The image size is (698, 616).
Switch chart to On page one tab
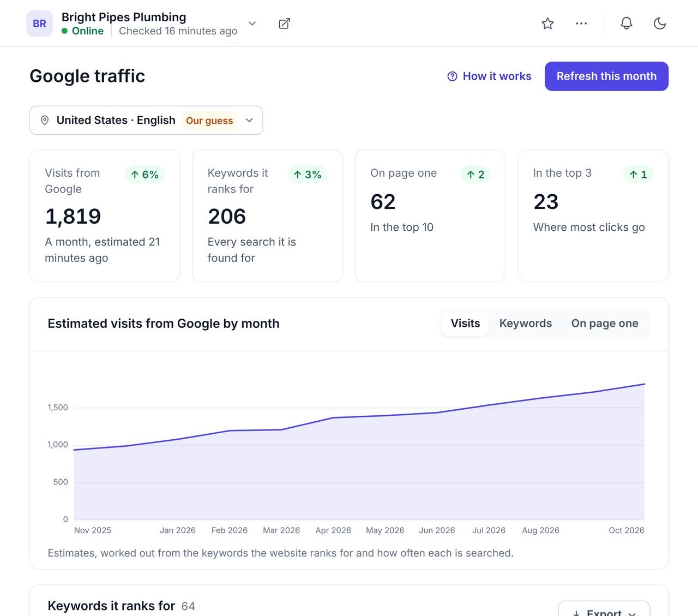[x=605, y=324]
